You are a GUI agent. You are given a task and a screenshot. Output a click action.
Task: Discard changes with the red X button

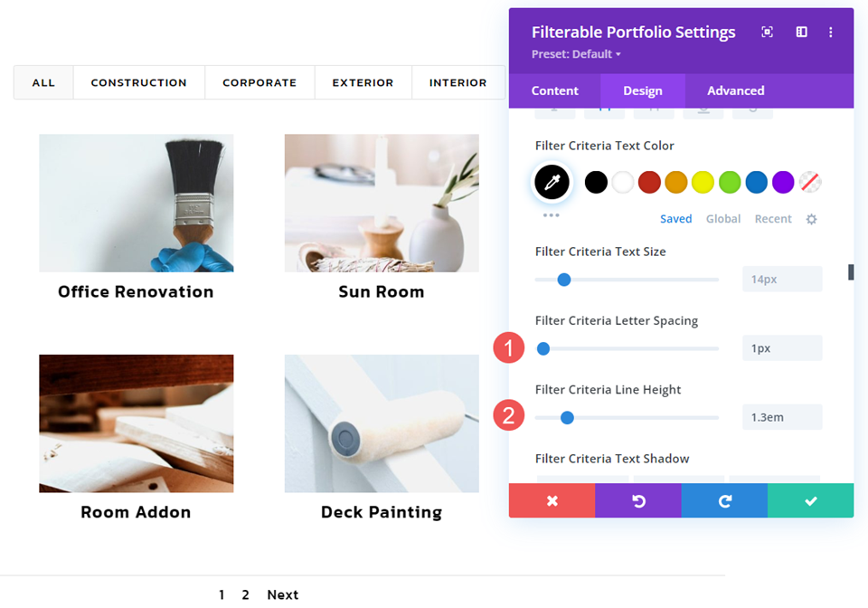(x=552, y=500)
